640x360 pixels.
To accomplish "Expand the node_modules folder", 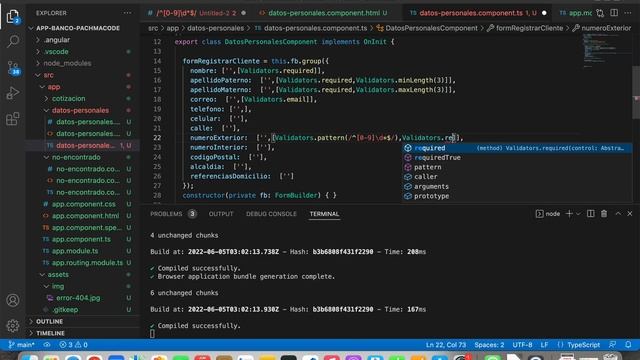I will tap(67, 63).
